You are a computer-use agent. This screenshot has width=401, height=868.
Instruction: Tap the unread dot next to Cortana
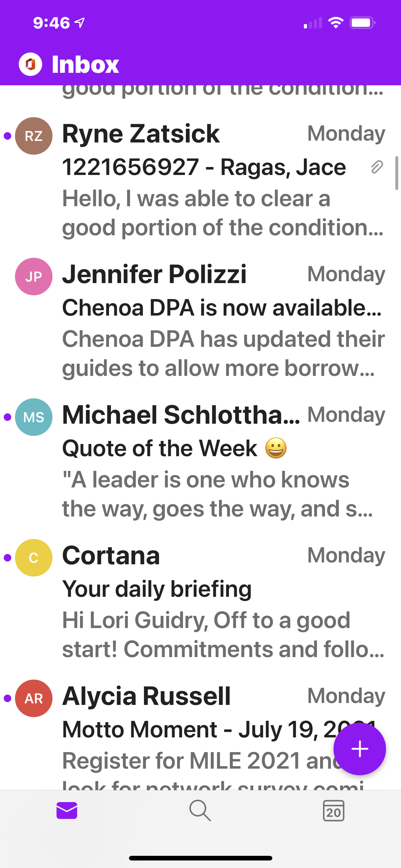(x=7, y=558)
